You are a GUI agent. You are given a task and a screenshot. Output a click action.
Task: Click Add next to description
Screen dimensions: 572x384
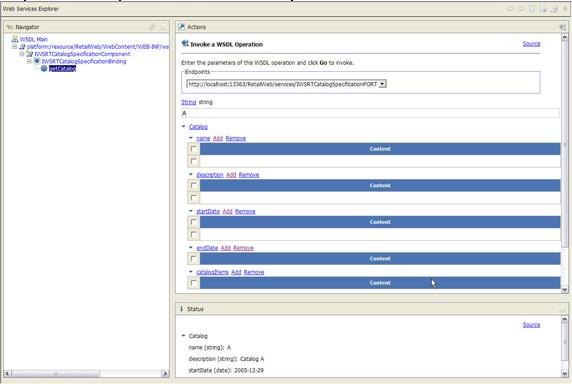coord(231,175)
